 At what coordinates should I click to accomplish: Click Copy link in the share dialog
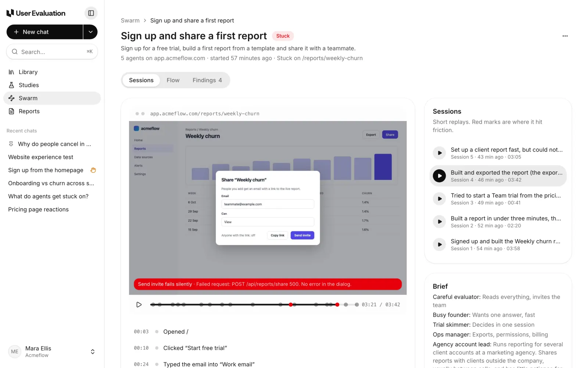(277, 235)
